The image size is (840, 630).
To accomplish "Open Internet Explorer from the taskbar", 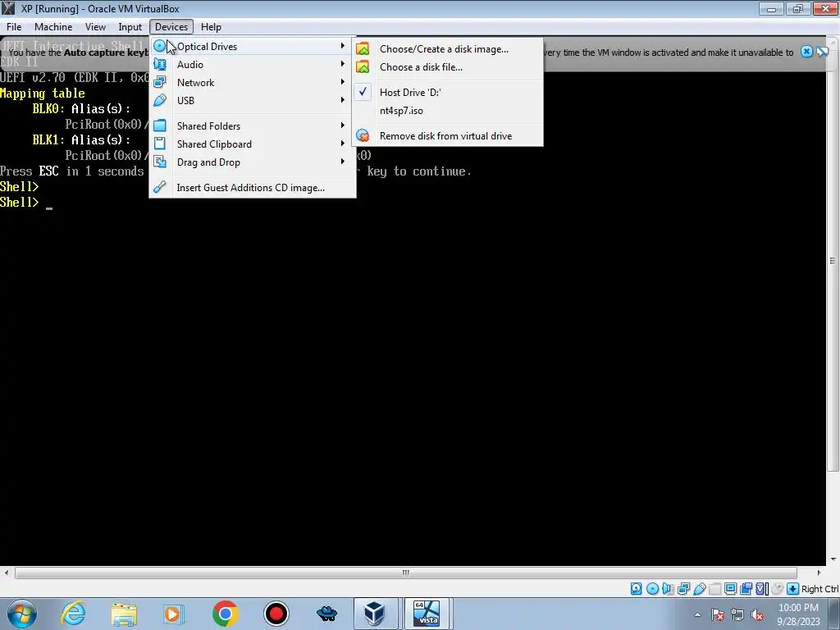I will (73, 614).
